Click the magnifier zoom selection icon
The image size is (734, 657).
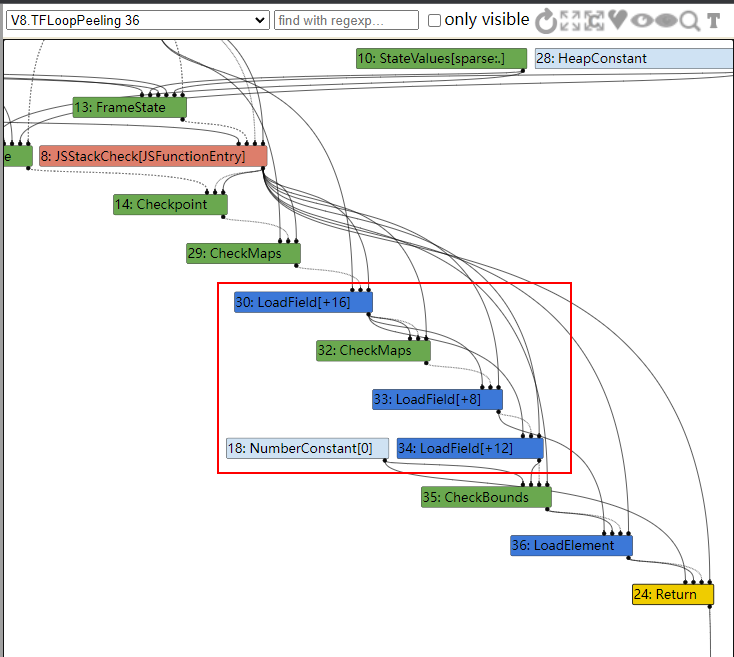[689, 21]
